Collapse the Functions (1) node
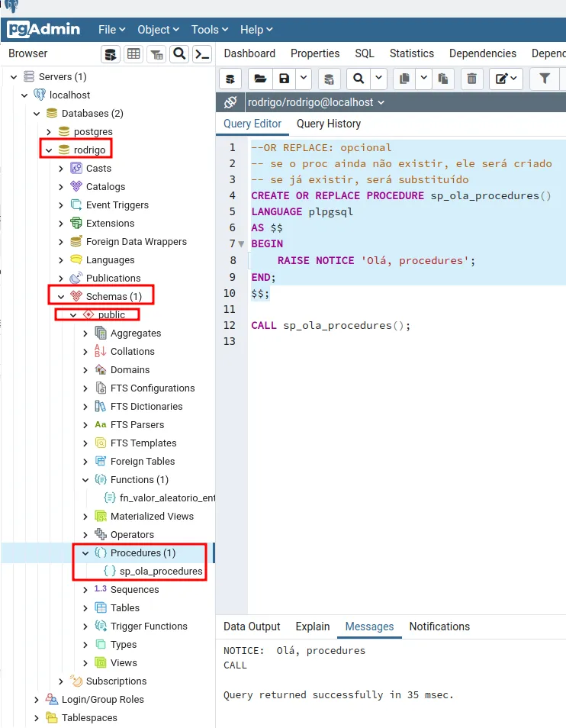 coord(85,479)
